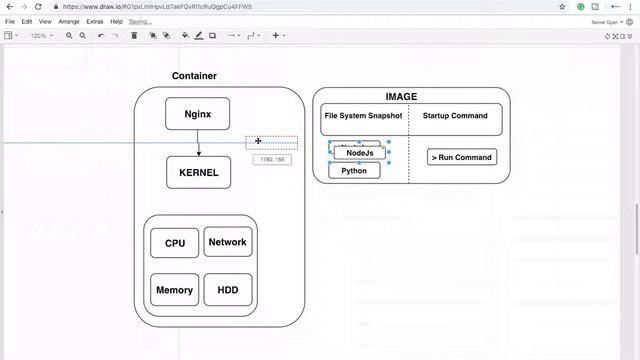Viewport: 640px width, 360px height.
Task: Go back with the browser back arrow
Action: pos(10,7)
